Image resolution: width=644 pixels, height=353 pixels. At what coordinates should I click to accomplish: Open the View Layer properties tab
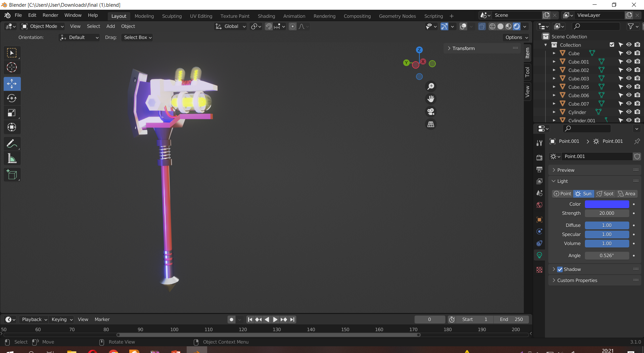tap(539, 181)
